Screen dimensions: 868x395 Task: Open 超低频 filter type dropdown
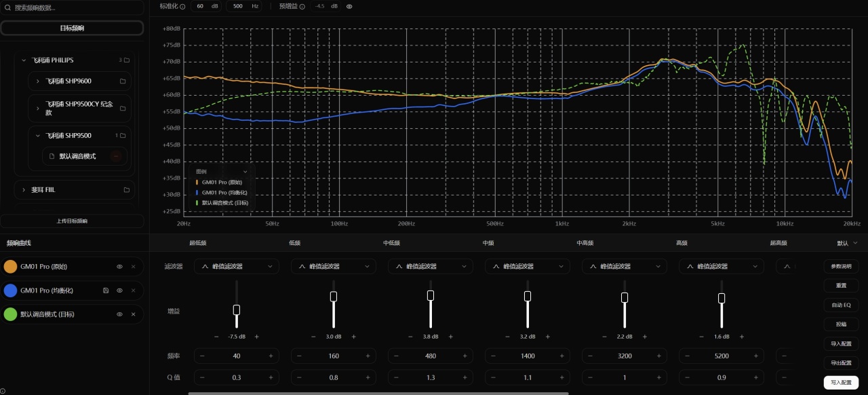click(x=236, y=267)
